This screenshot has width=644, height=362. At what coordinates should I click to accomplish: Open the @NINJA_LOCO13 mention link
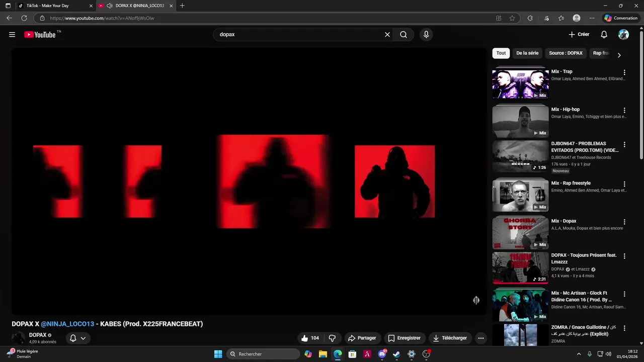click(67, 324)
